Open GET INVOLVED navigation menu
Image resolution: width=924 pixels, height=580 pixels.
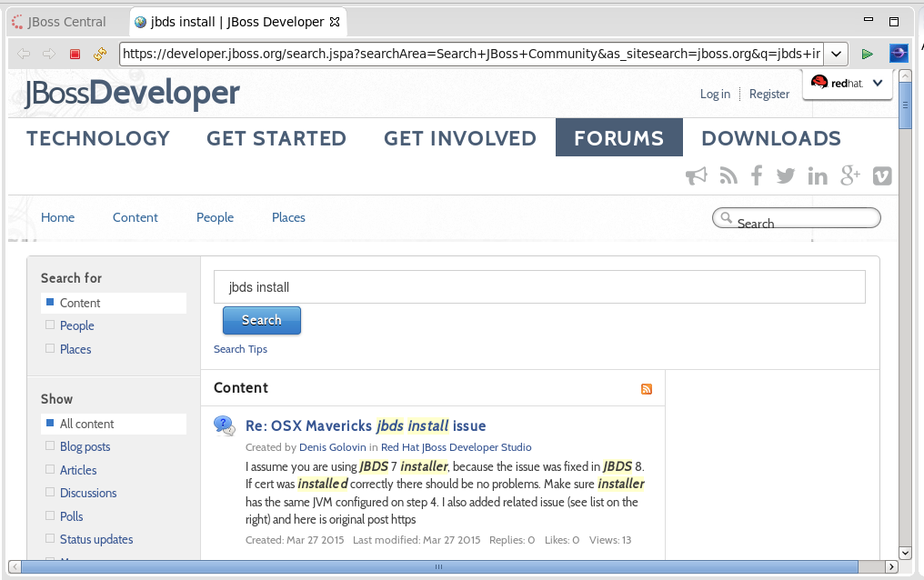[x=460, y=138]
